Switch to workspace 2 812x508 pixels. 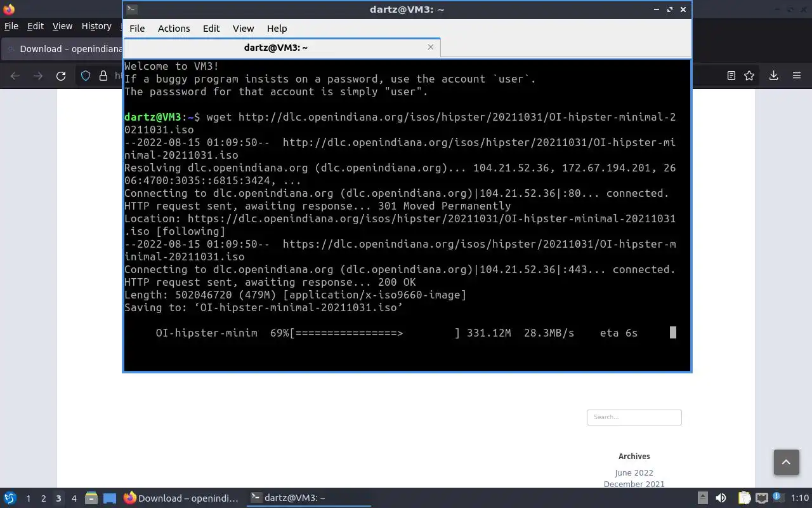pos(43,498)
